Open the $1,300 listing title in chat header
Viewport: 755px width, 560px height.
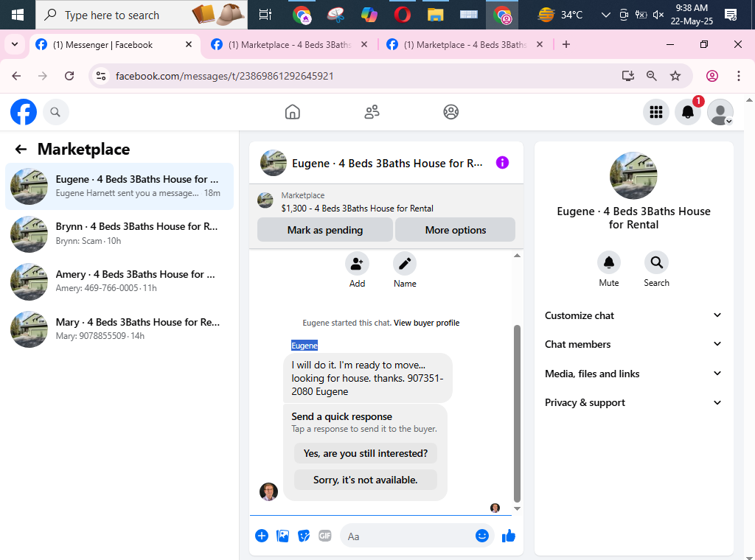358,209
